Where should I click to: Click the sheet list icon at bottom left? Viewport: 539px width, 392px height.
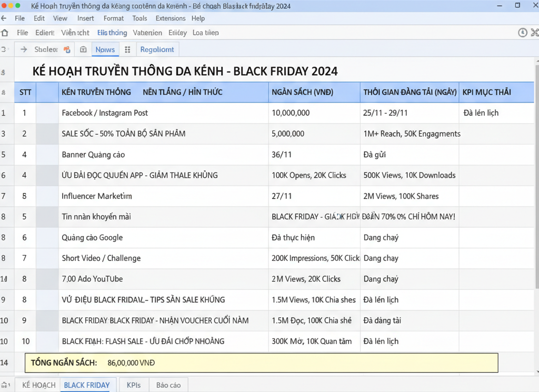tap(5, 385)
